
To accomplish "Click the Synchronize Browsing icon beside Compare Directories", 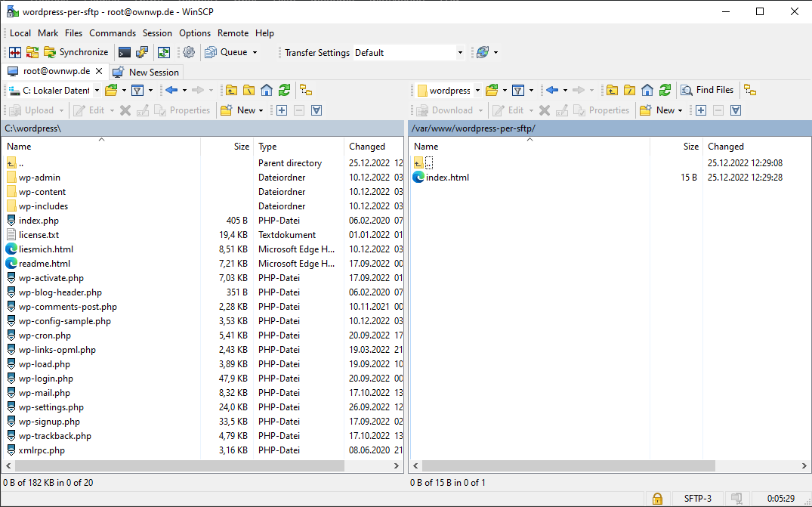I will [x=32, y=52].
